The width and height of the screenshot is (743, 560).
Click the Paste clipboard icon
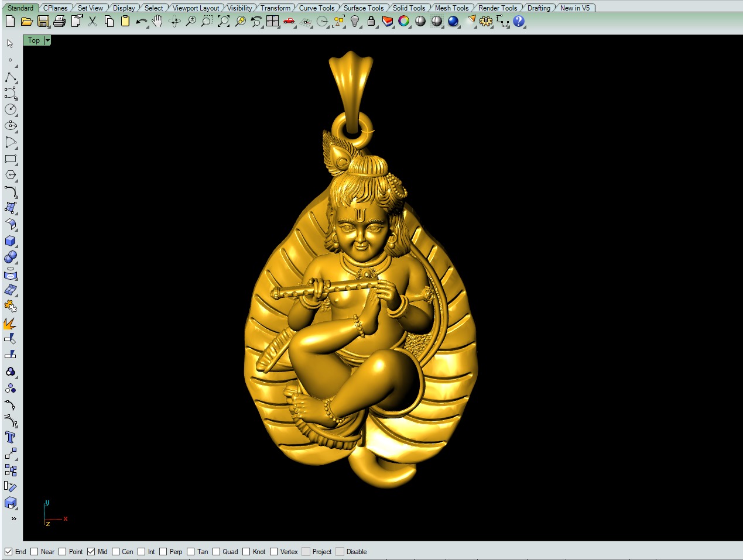tap(125, 22)
